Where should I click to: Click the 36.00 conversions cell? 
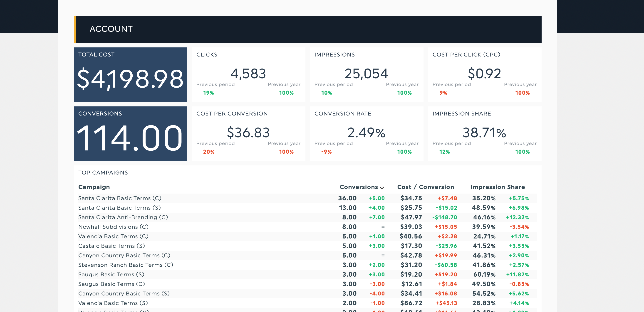347,198
